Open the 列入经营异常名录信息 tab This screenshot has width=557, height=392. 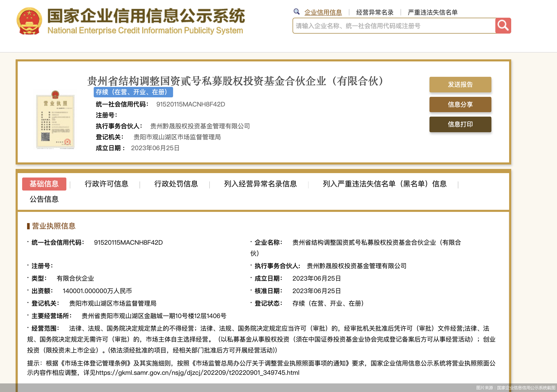(x=259, y=184)
